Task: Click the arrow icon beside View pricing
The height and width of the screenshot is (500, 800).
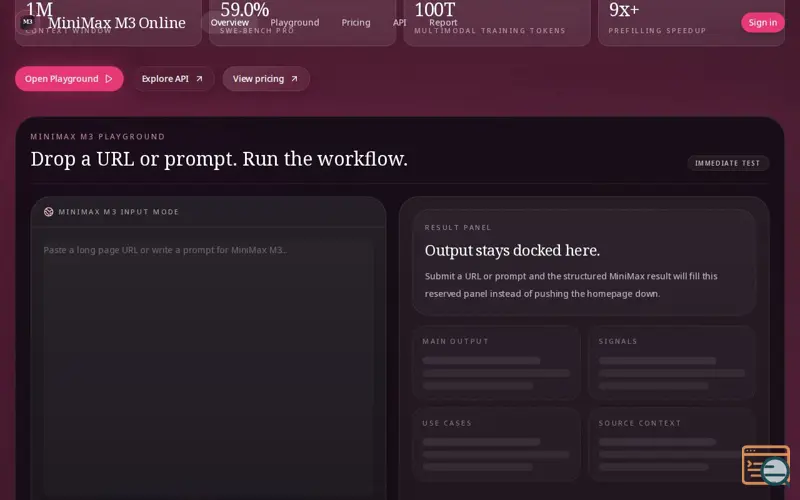Action: click(x=294, y=79)
